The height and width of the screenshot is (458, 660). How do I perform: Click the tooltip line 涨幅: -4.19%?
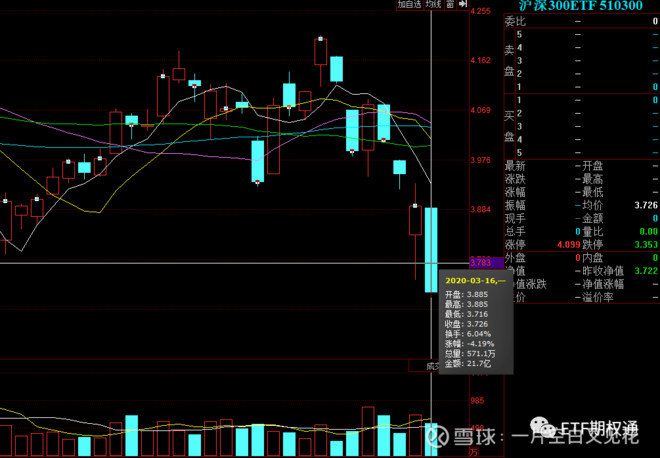(x=470, y=344)
